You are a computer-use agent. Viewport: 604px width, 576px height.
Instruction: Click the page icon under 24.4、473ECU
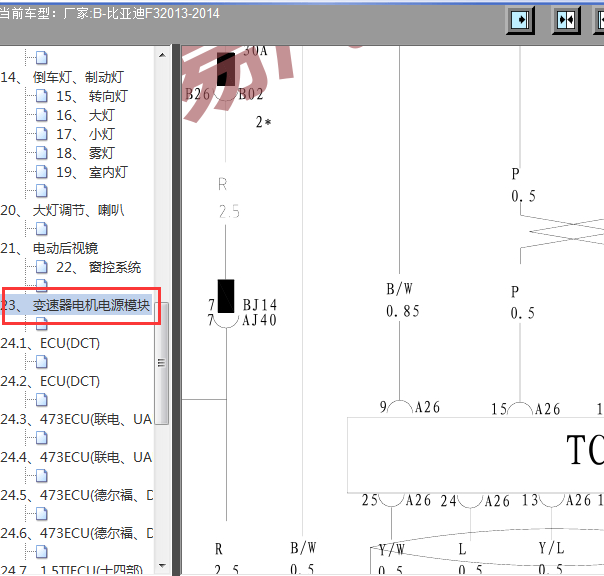tap(42, 476)
